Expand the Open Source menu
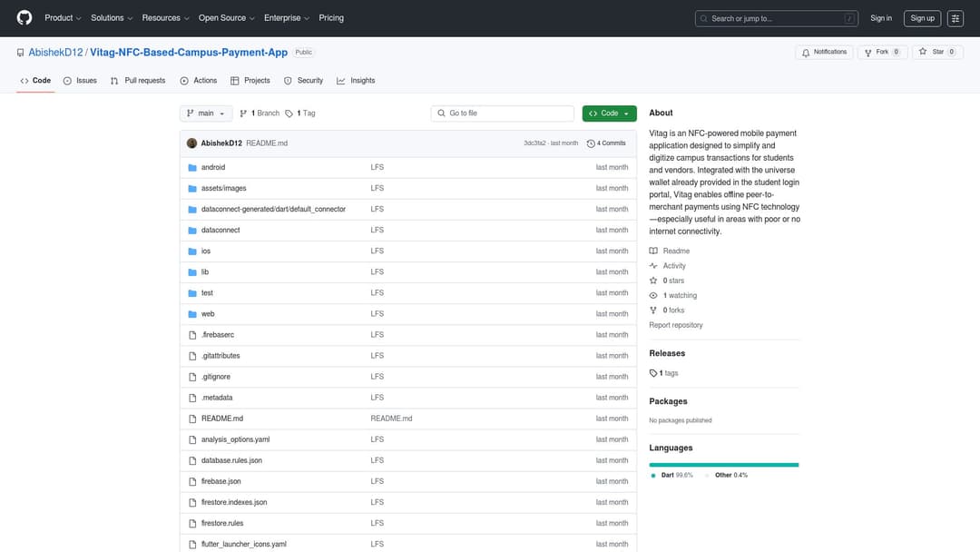Screen dimensions: 980x552 click(226, 18)
